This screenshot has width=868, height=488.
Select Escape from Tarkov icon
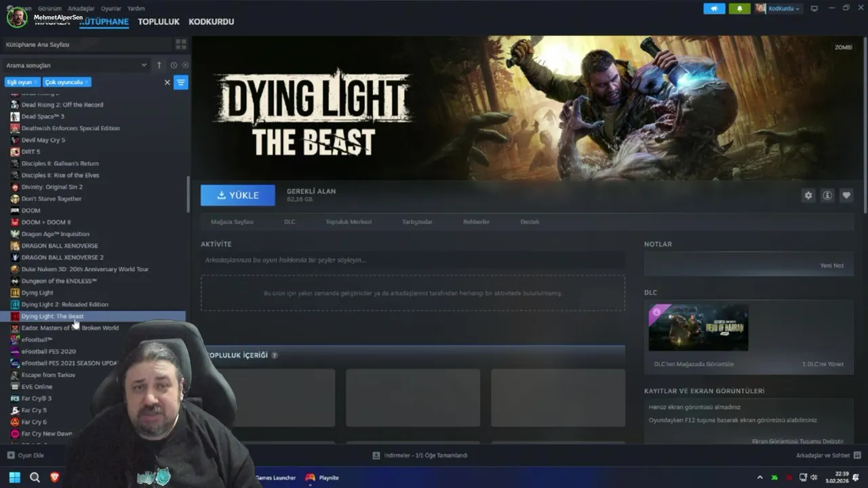(15, 375)
